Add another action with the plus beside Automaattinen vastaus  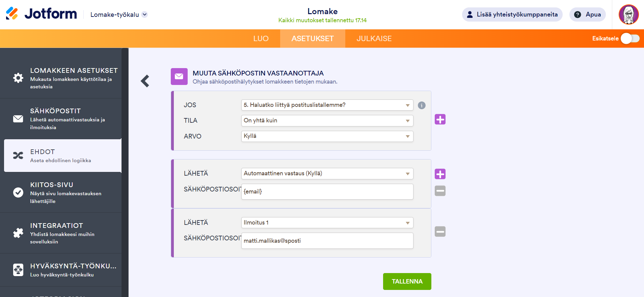pyautogui.click(x=440, y=174)
